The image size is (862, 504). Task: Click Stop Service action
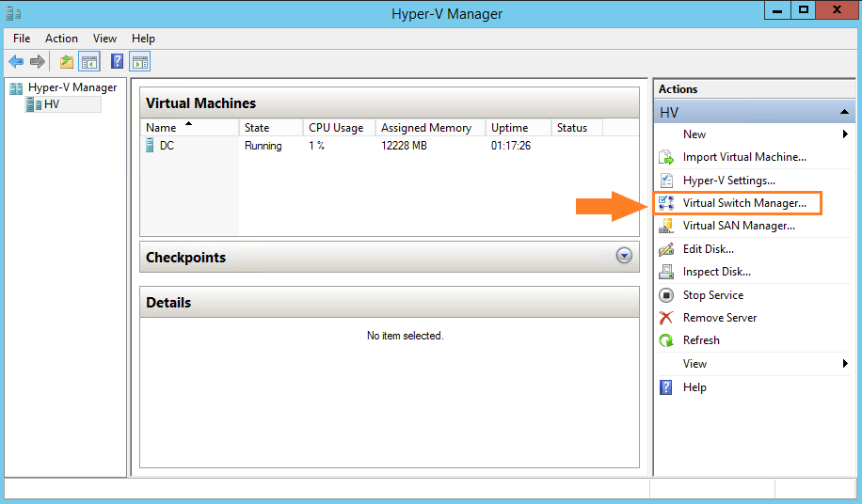coord(713,295)
